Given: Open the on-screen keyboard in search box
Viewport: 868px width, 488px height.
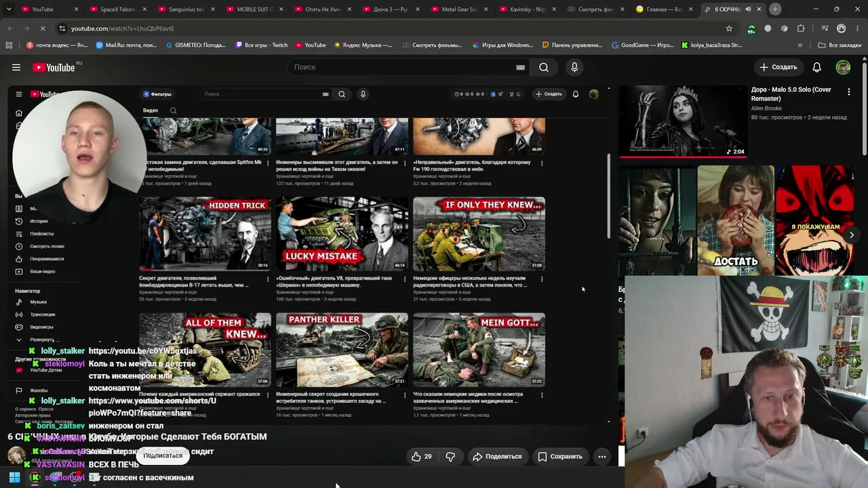Looking at the screenshot, I should (520, 67).
